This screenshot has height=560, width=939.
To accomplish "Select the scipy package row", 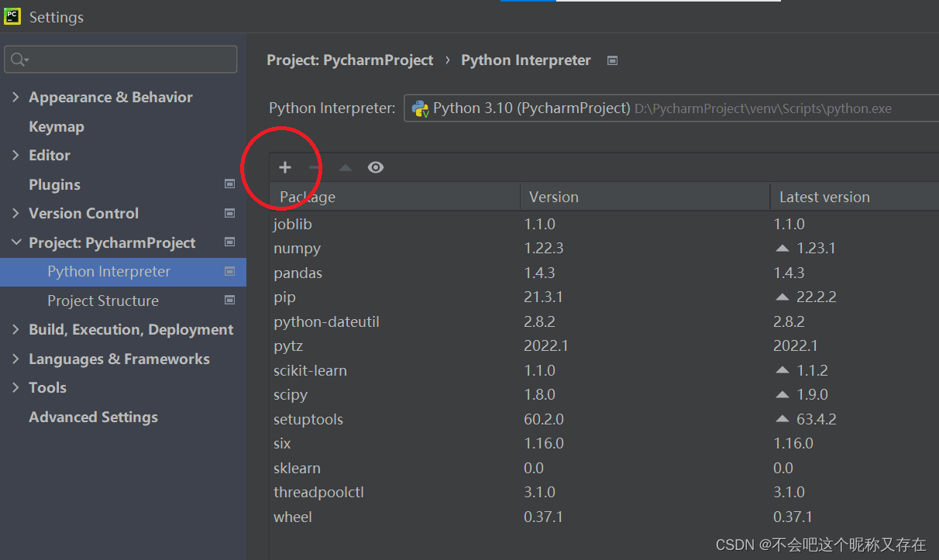I will tap(604, 395).
